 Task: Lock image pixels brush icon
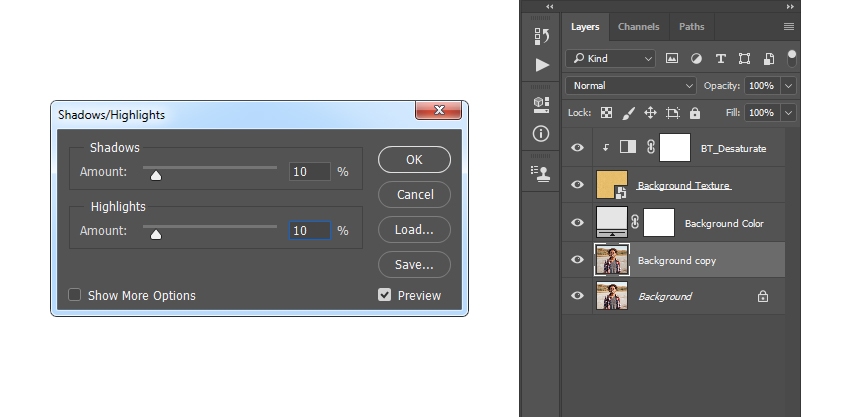click(628, 113)
